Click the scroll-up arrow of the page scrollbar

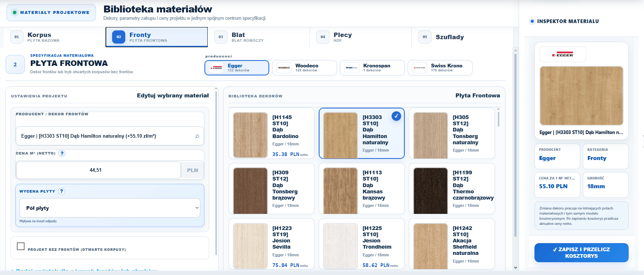coord(515,51)
